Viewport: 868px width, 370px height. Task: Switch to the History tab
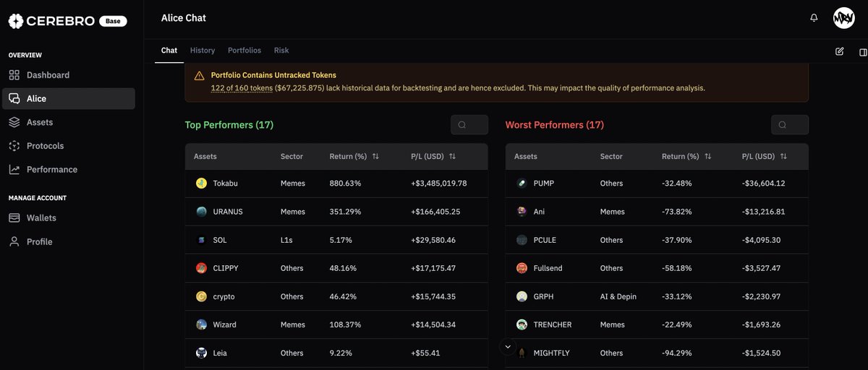pos(203,51)
